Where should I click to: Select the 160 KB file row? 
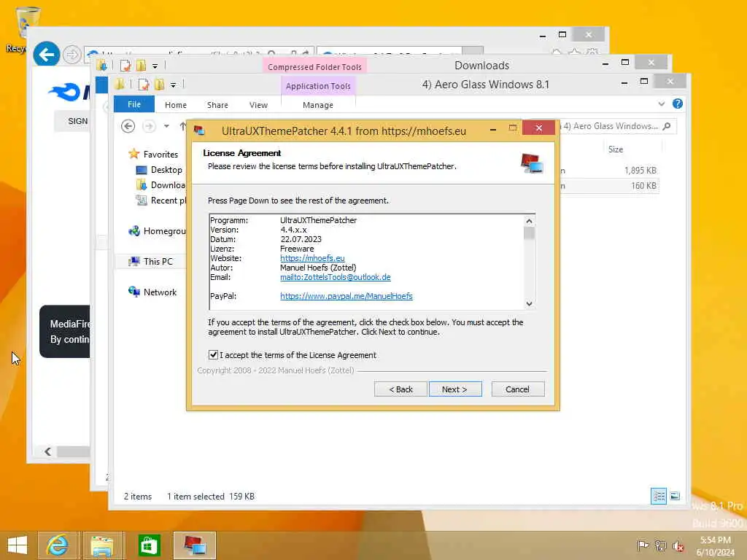609,186
